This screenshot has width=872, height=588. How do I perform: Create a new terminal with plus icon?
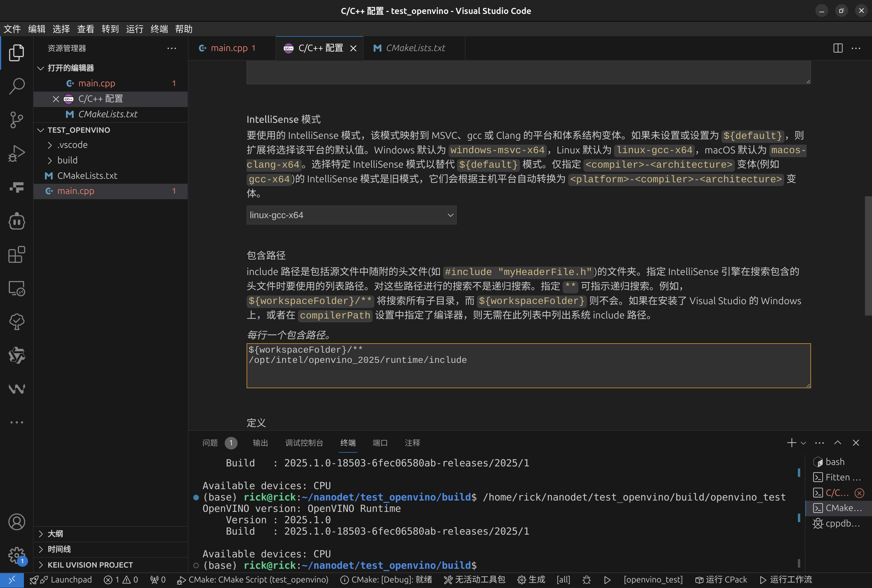pos(791,443)
